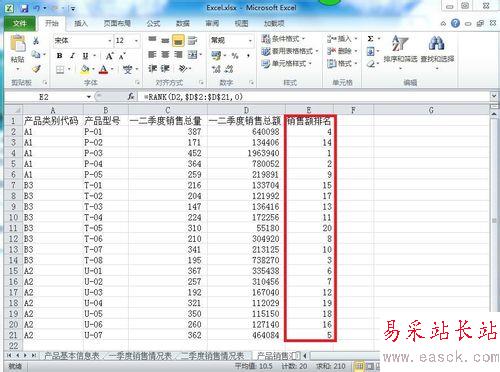Click the Undo arrow icon
The height and width of the screenshot is (372, 500).
click(37, 8)
